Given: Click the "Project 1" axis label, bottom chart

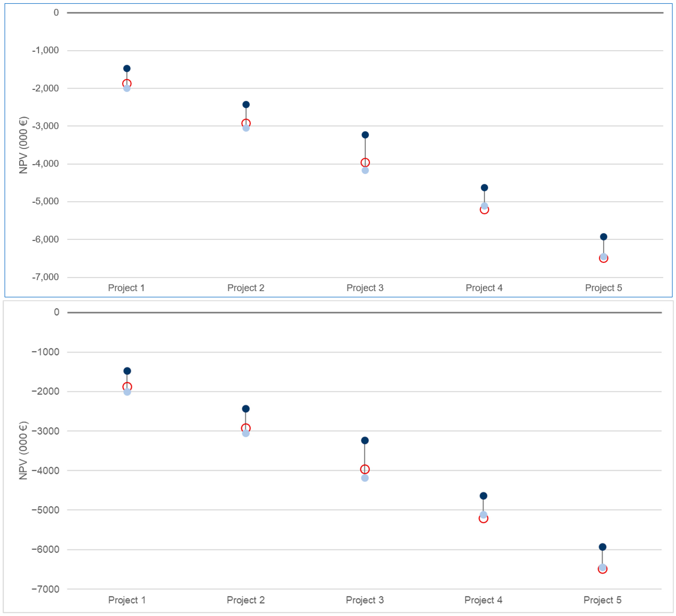Looking at the screenshot, I should [x=127, y=600].
